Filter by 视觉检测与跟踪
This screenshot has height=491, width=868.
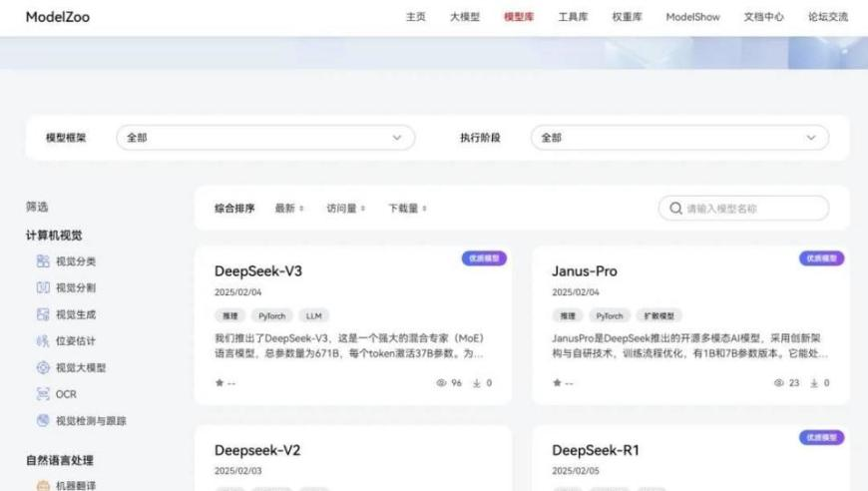91,421
